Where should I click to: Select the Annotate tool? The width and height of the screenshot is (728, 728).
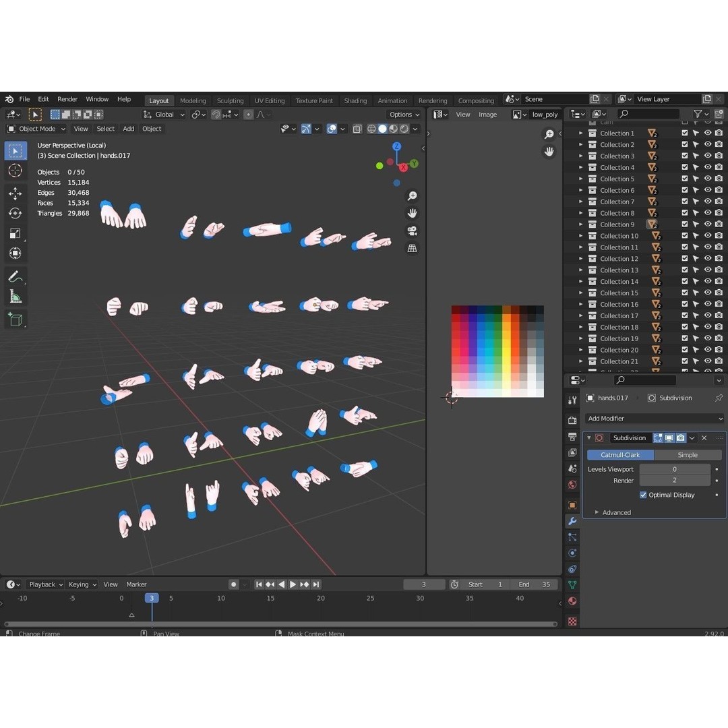coord(16,276)
